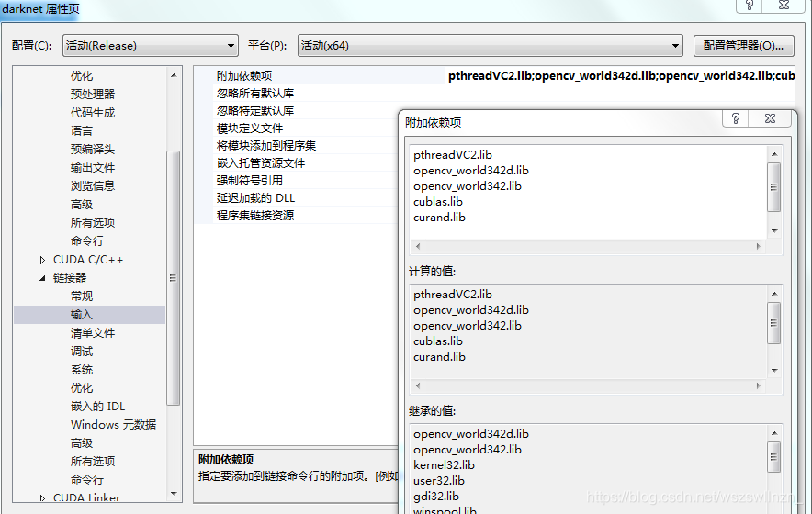The height and width of the screenshot is (514, 812).
Task: Select 清单文件 under 链接器
Action: [x=93, y=333]
